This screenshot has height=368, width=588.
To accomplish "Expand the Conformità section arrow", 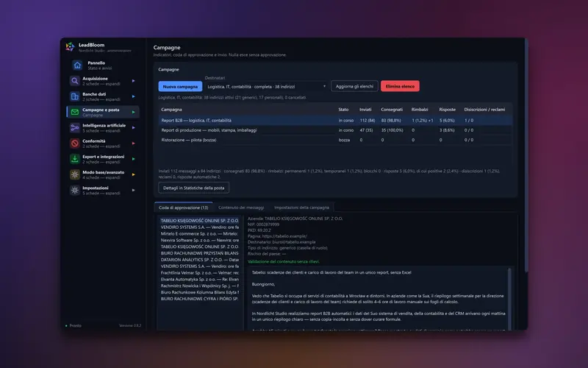I will pyautogui.click(x=134, y=144).
